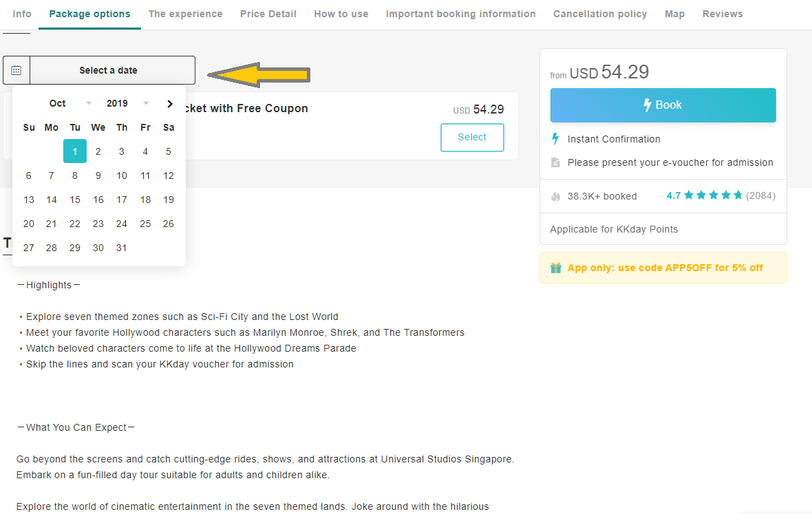Select date 31 in the calendar
Image resolution: width=812 pixels, height=514 pixels.
(122, 248)
